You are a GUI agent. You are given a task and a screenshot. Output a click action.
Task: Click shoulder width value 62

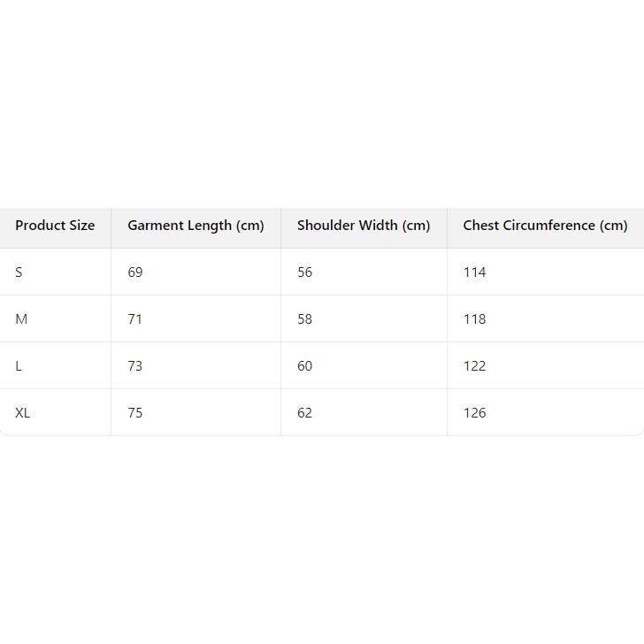(x=305, y=413)
